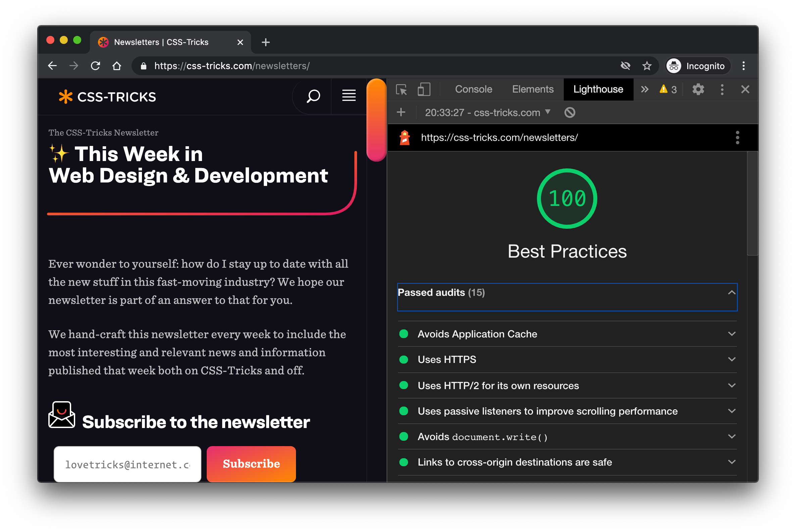
Task: Expand Uses HTTP/2 for its own resources
Action: coord(567,385)
